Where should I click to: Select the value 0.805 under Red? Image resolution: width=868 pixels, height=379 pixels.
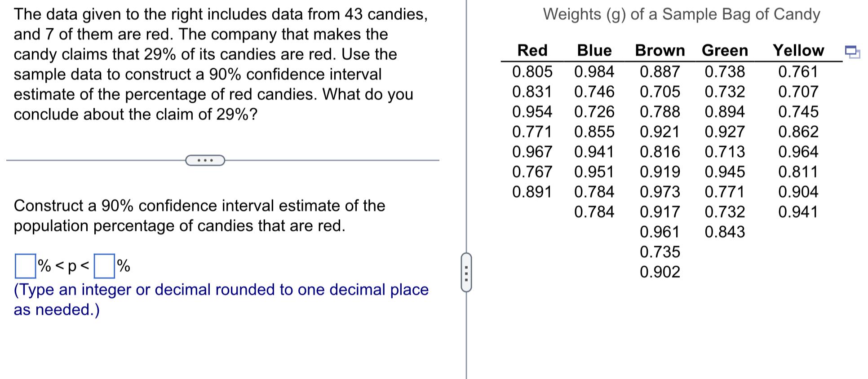click(x=533, y=71)
